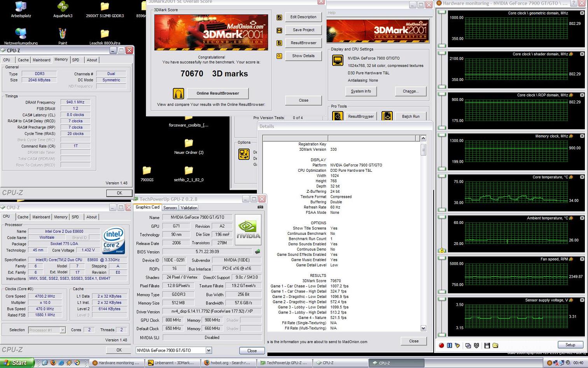Screen dimensions: 588x368
Task: Open Cache tab in the CPU-Z window showing Processor
Action: coord(23,217)
